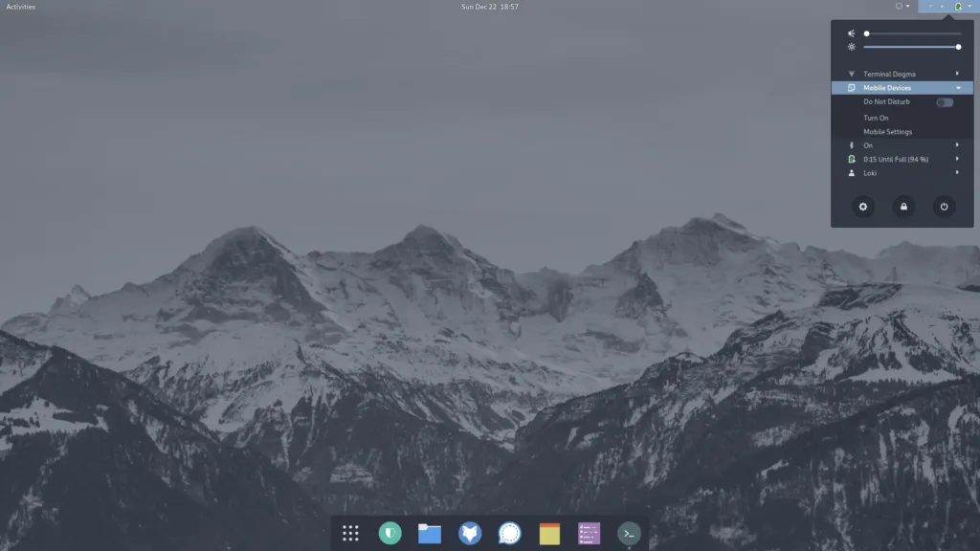Click the battery icon beside 0:15 Until Full
Image resolution: width=980 pixels, height=551 pixels.
[x=851, y=160]
